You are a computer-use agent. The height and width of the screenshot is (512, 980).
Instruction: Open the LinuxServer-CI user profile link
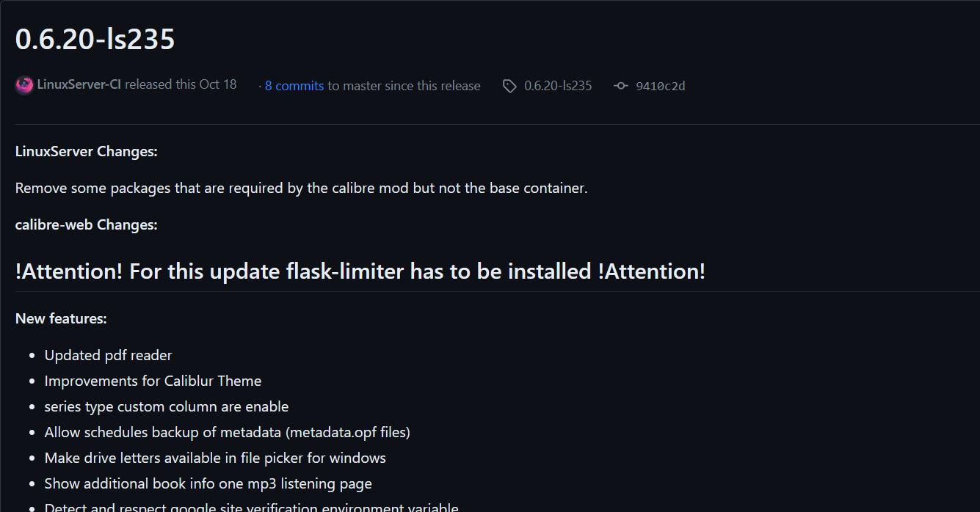click(x=79, y=84)
